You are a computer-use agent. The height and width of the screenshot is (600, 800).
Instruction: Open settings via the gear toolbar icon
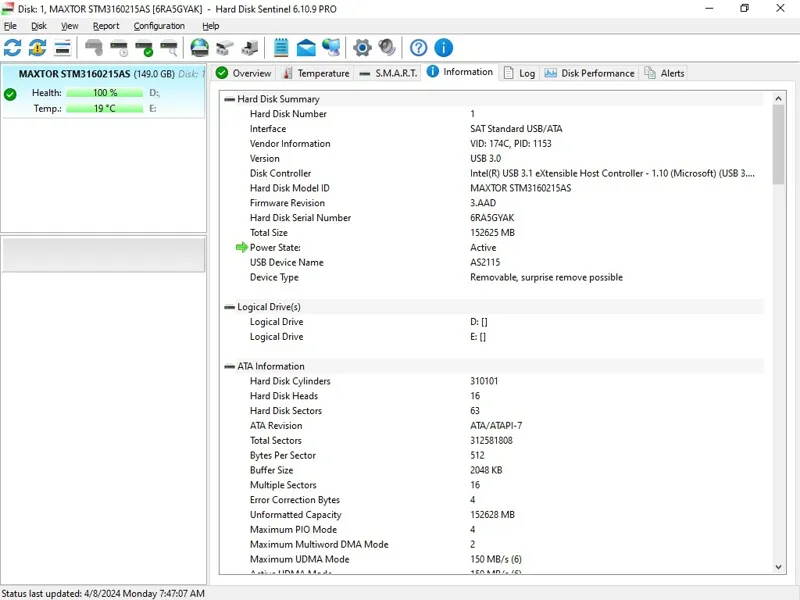362,48
